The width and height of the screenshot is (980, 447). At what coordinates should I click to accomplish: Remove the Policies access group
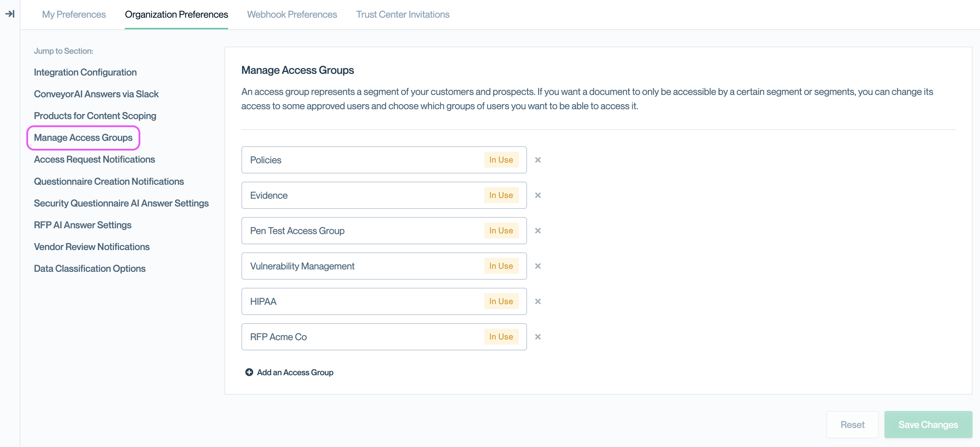point(538,160)
